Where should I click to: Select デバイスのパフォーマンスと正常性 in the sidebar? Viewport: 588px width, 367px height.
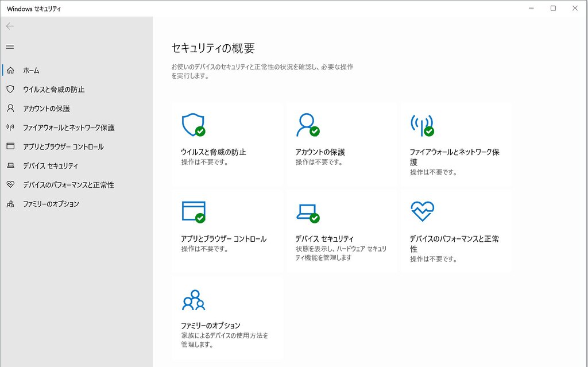[x=69, y=184]
